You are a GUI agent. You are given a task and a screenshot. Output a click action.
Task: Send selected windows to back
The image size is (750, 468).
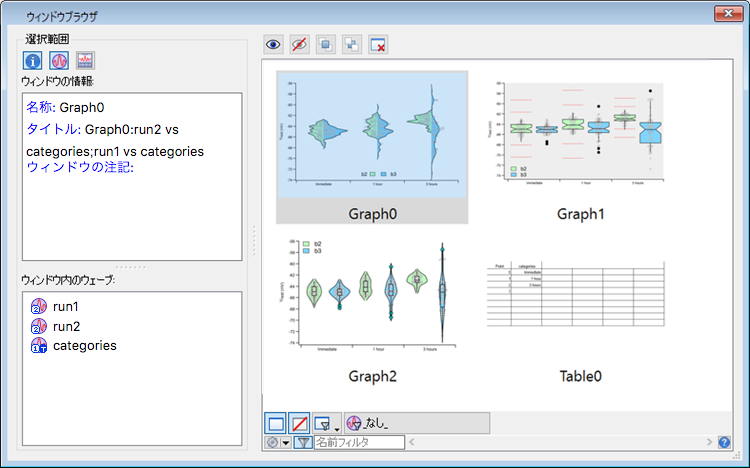click(352, 45)
